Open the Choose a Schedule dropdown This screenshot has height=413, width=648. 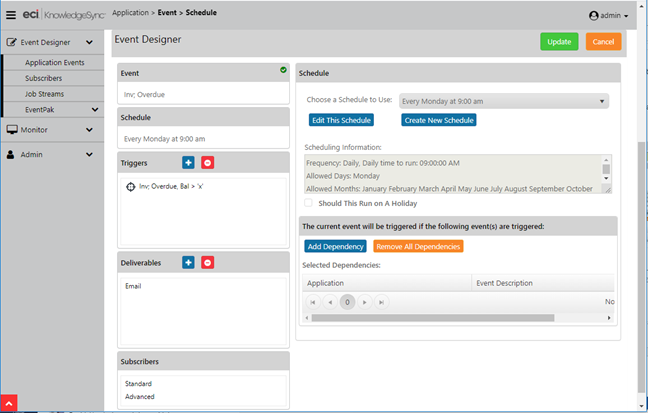[504, 101]
